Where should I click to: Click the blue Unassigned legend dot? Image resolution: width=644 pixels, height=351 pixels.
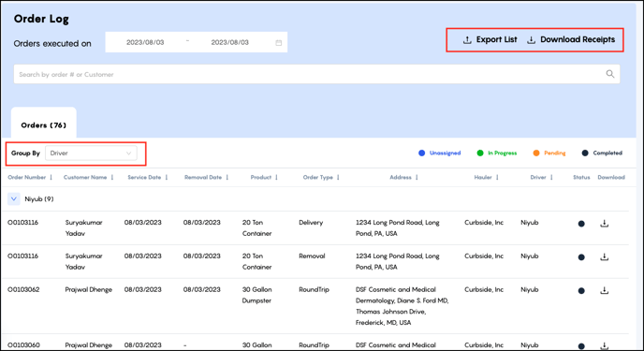tap(421, 154)
